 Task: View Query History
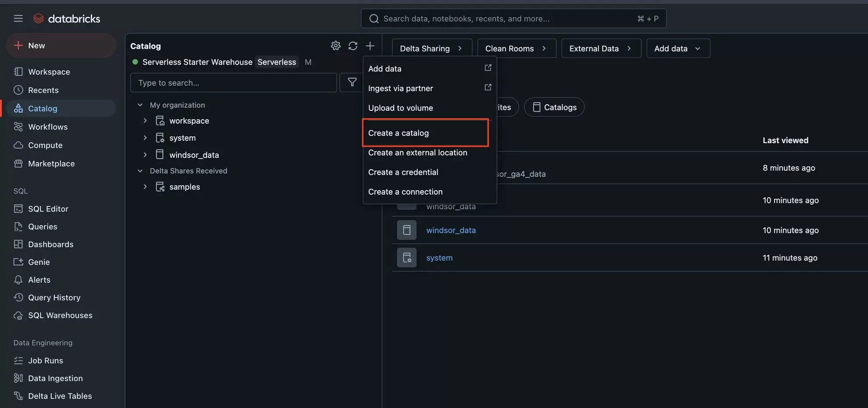pyautogui.click(x=54, y=298)
